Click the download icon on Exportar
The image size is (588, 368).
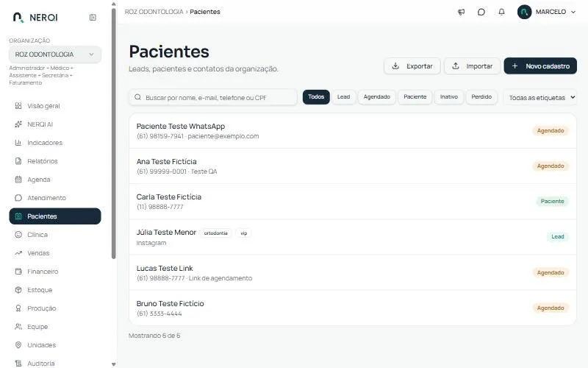click(x=395, y=66)
